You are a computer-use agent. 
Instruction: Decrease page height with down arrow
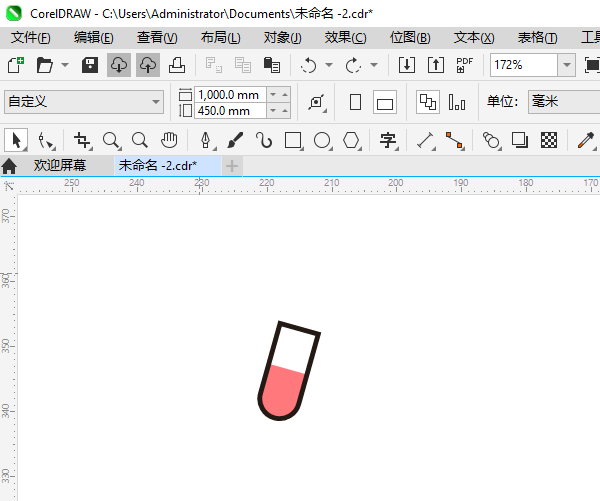click(x=273, y=111)
